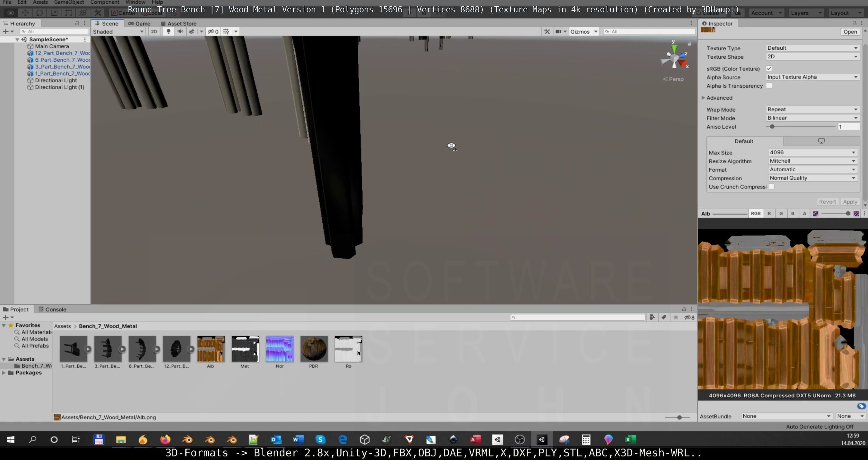This screenshot has height=460, width=868.
Task: Open the Max Size dropdown
Action: [x=812, y=152]
